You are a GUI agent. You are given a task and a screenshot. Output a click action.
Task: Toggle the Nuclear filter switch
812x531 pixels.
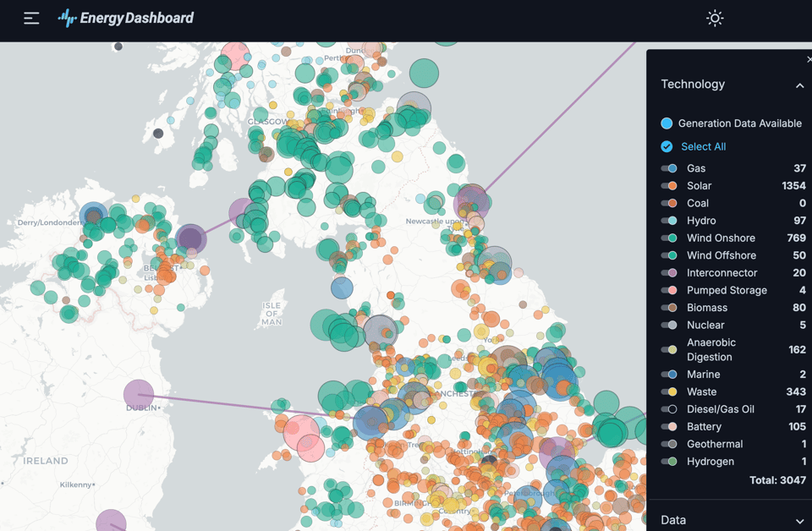pos(669,325)
